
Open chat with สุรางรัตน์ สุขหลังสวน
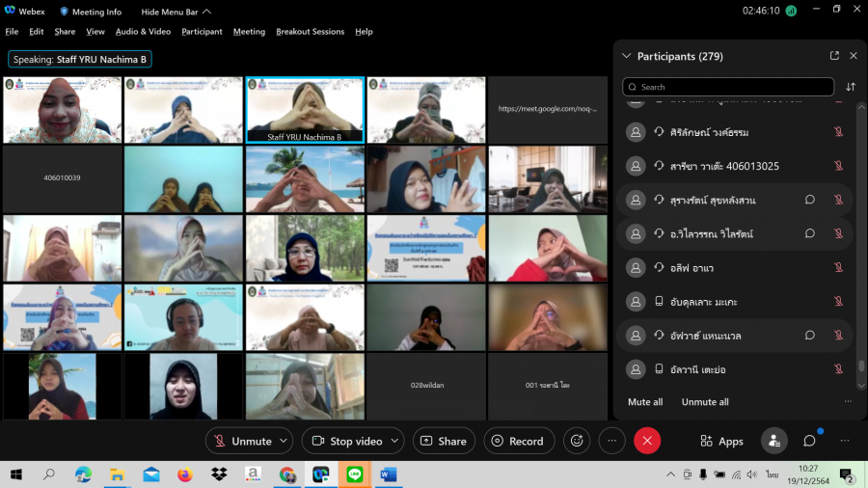tap(810, 200)
